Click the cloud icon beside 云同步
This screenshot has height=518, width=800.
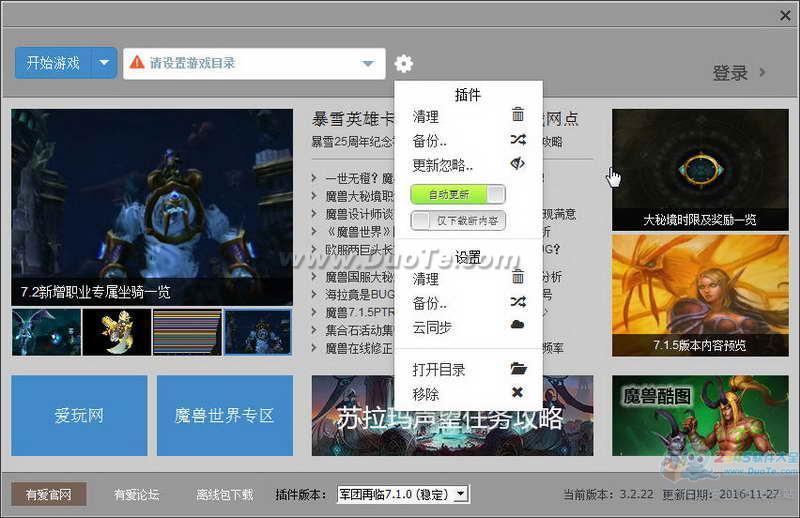pyautogui.click(x=517, y=325)
